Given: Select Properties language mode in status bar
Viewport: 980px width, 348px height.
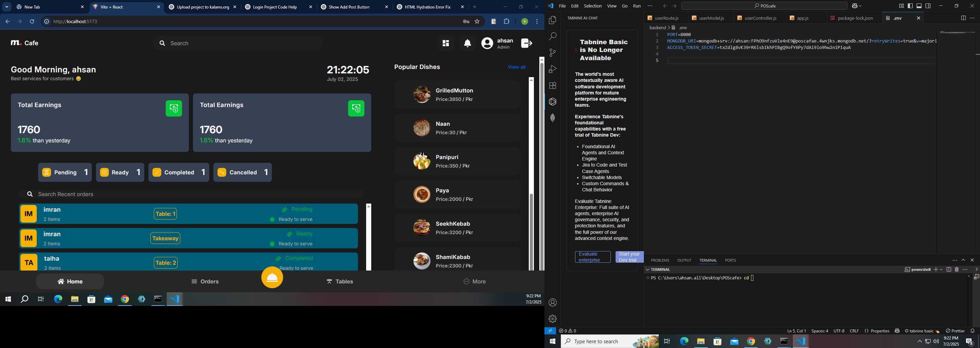Looking at the screenshot, I should [x=877, y=331].
